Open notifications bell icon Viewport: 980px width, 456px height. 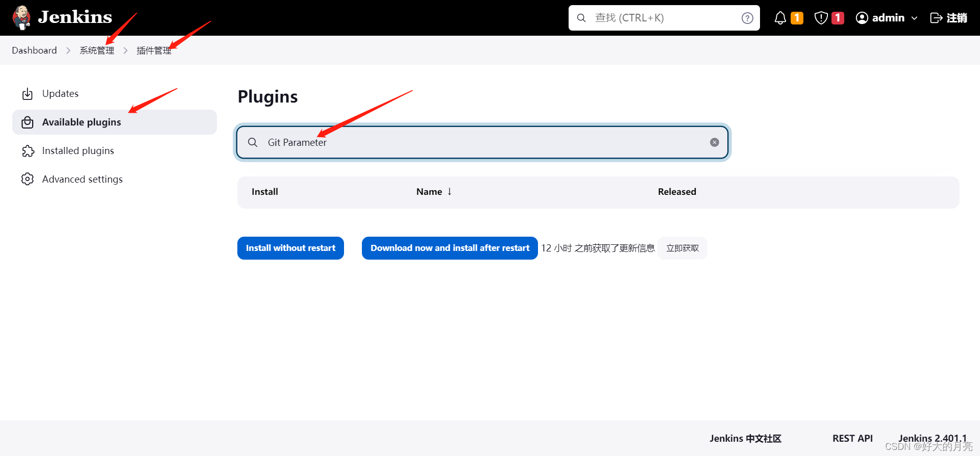pyautogui.click(x=780, y=18)
